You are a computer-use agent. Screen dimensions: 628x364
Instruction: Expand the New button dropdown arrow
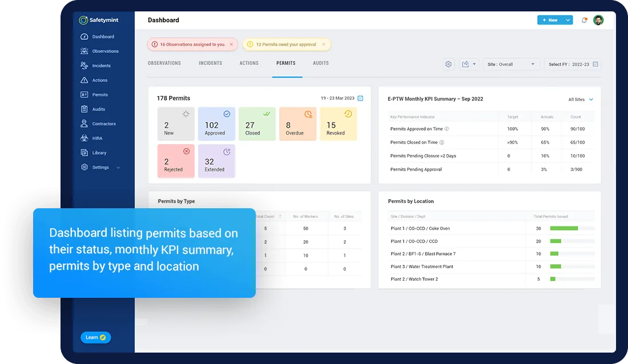(568, 20)
